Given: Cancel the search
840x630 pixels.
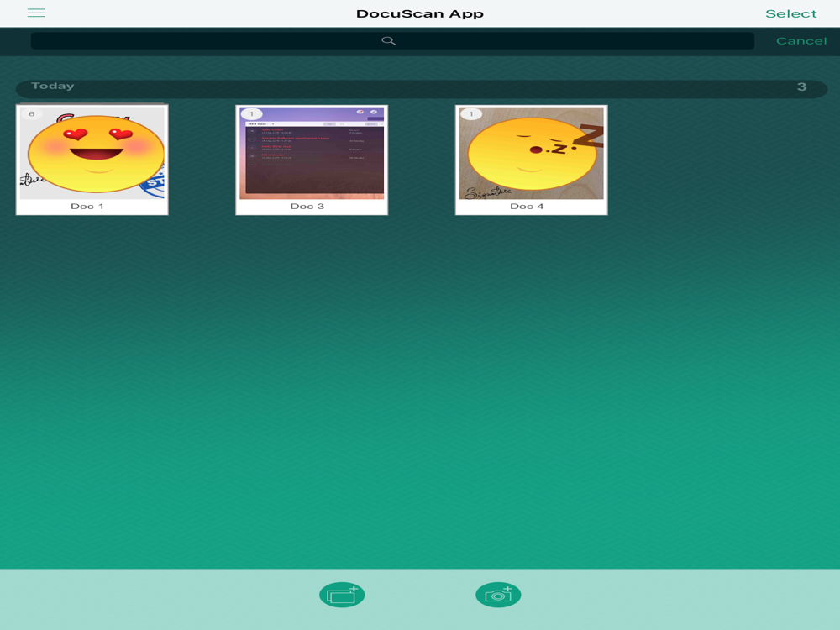Looking at the screenshot, I should (x=801, y=41).
